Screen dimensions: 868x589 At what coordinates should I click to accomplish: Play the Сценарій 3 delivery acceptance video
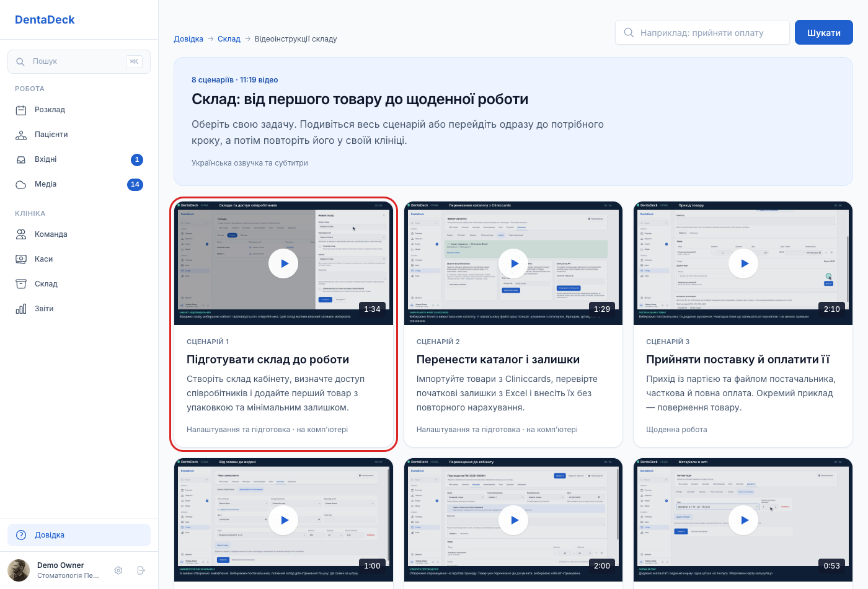[743, 263]
